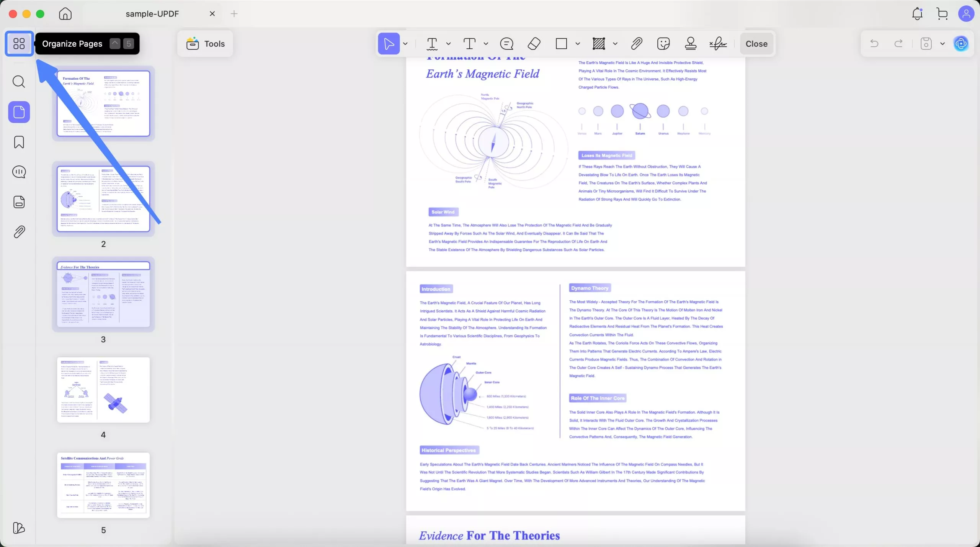The height and width of the screenshot is (547, 980).
Task: Click the Tools button
Action: [x=205, y=44]
